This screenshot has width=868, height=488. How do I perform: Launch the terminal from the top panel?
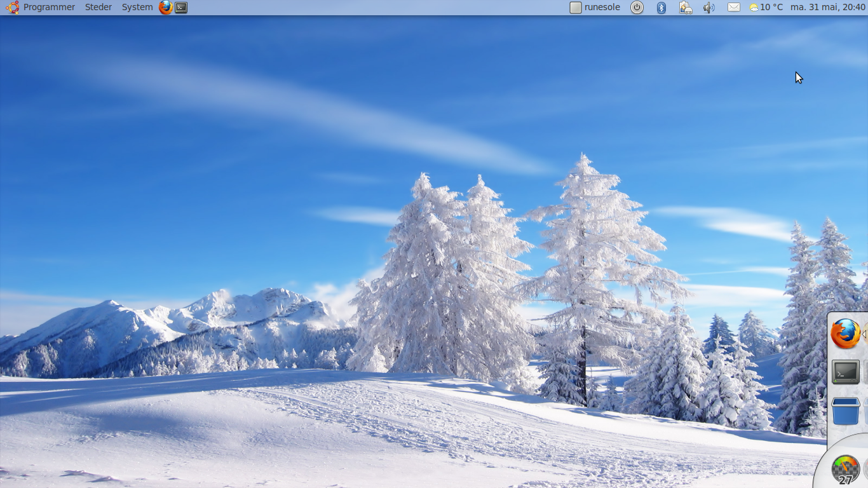pyautogui.click(x=181, y=8)
